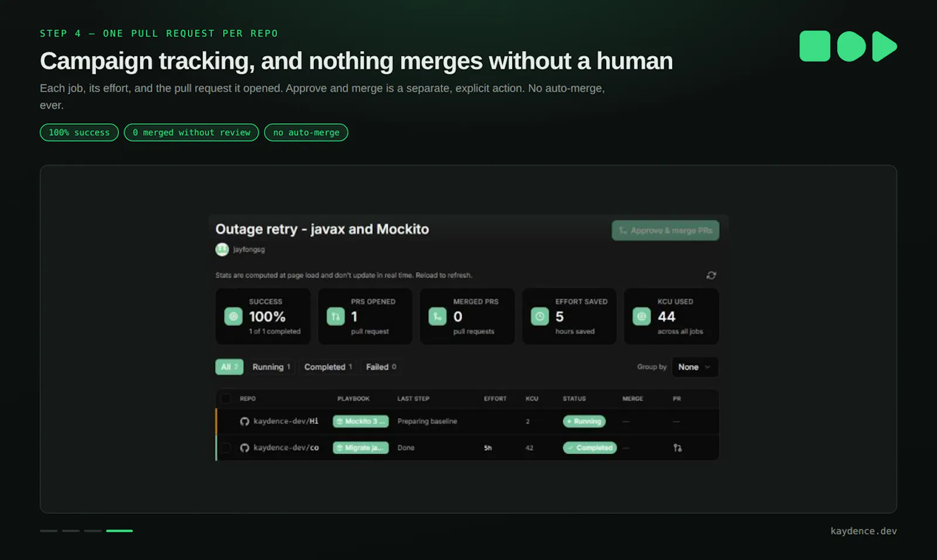The height and width of the screenshot is (560, 937).
Task: Click the last green slide progress indicator
Action: coord(119,531)
